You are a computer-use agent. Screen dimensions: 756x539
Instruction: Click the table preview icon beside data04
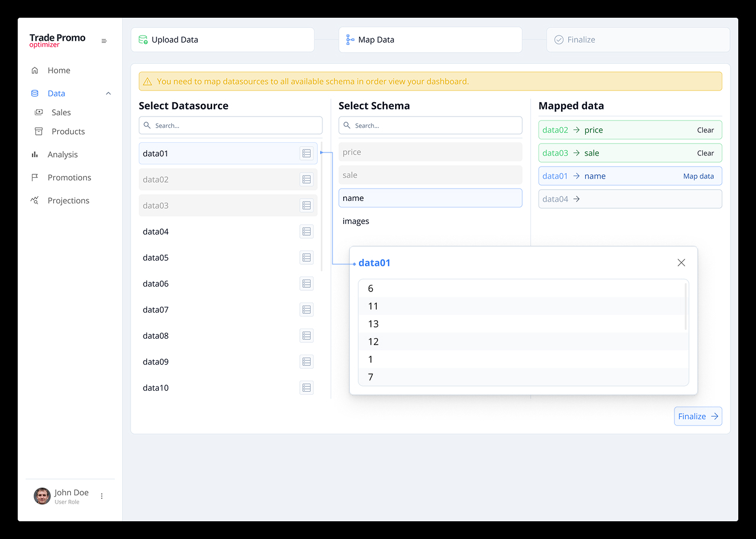pyautogui.click(x=306, y=231)
